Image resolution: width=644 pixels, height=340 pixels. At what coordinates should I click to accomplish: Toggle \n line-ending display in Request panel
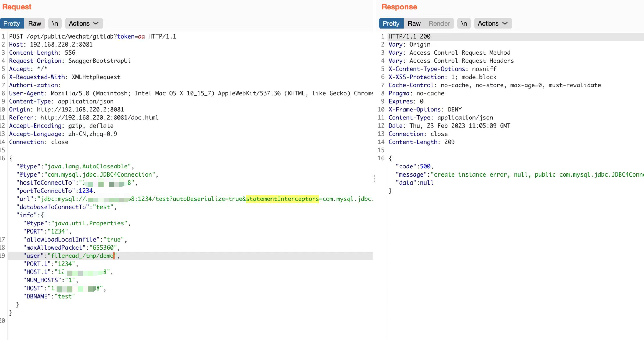(55, 23)
